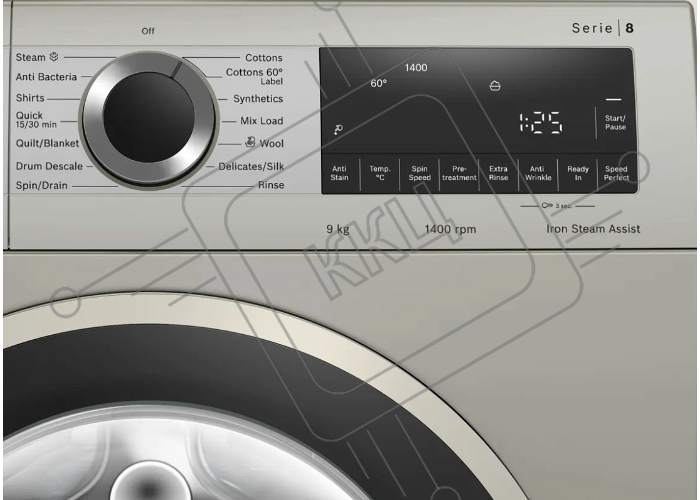Click the pre-treatment icon on the display
The image size is (700, 500).
pyautogui.click(x=338, y=129)
